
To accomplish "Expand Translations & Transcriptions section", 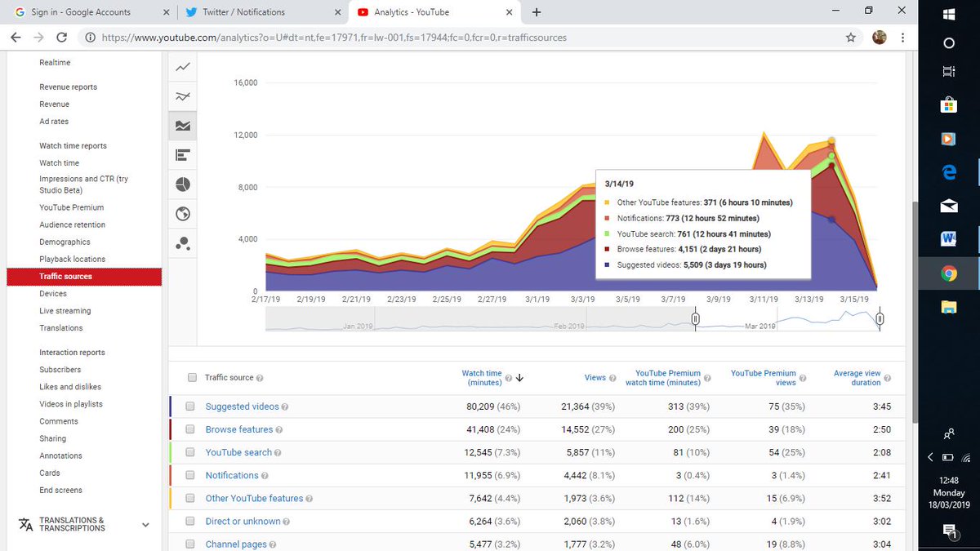I will click(x=145, y=525).
